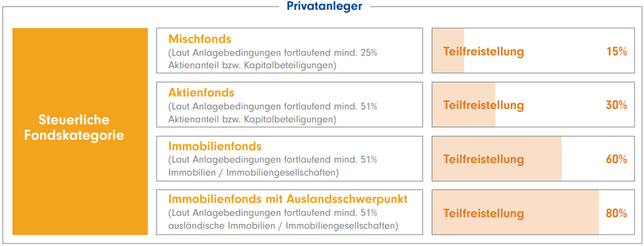Click Teilfreistellung label in Mischfonds row

(483, 52)
